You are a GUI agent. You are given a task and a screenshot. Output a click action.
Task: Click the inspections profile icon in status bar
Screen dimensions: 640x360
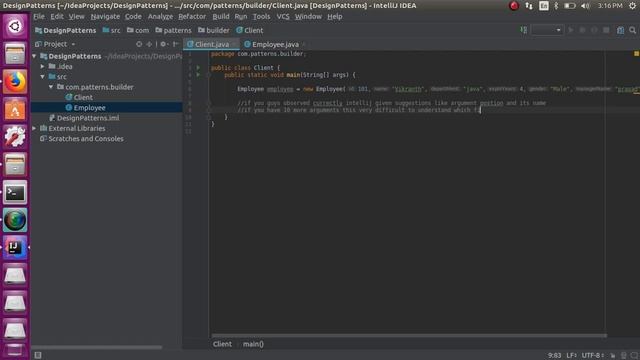[623, 356]
